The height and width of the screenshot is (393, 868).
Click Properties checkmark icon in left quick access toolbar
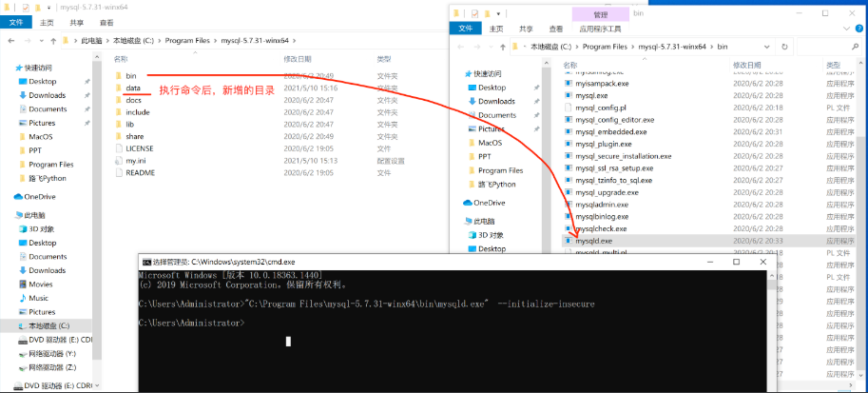[26, 8]
